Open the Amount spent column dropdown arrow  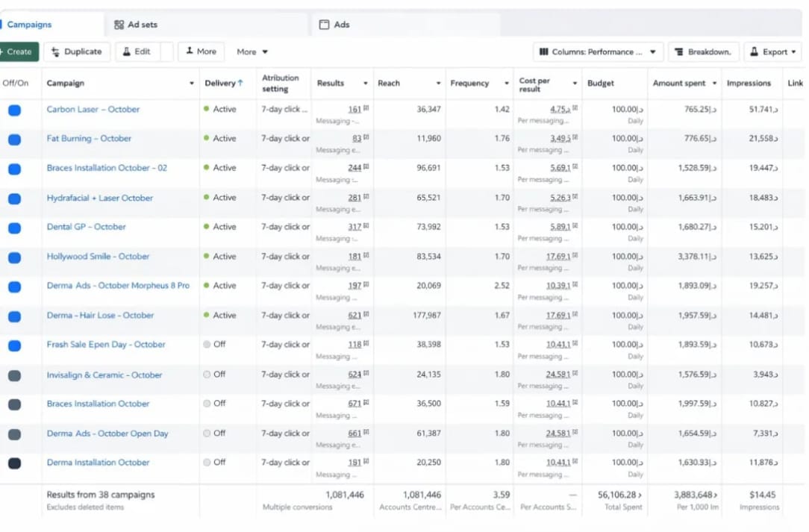pyautogui.click(x=714, y=83)
